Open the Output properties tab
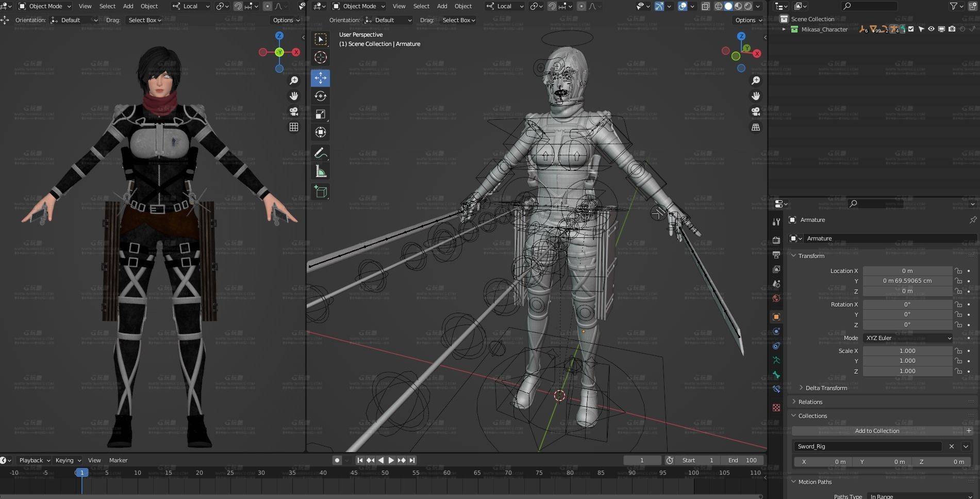This screenshot has width=980, height=499. point(776,255)
